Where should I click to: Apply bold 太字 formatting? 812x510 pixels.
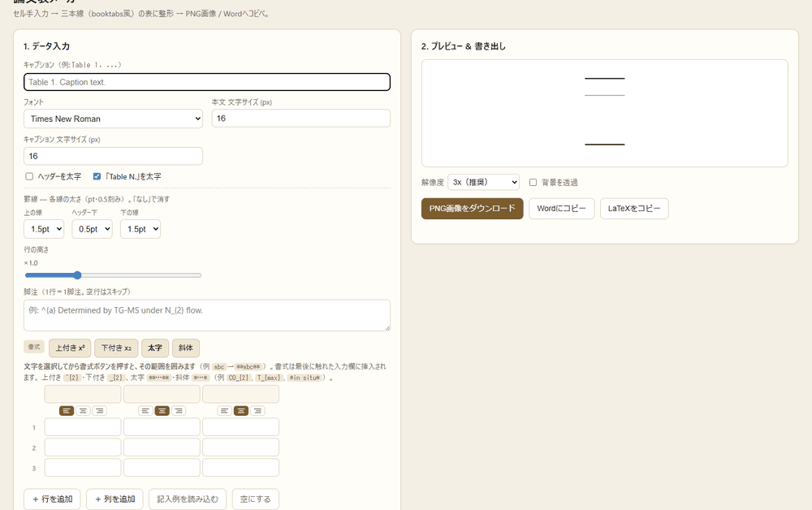pos(155,348)
